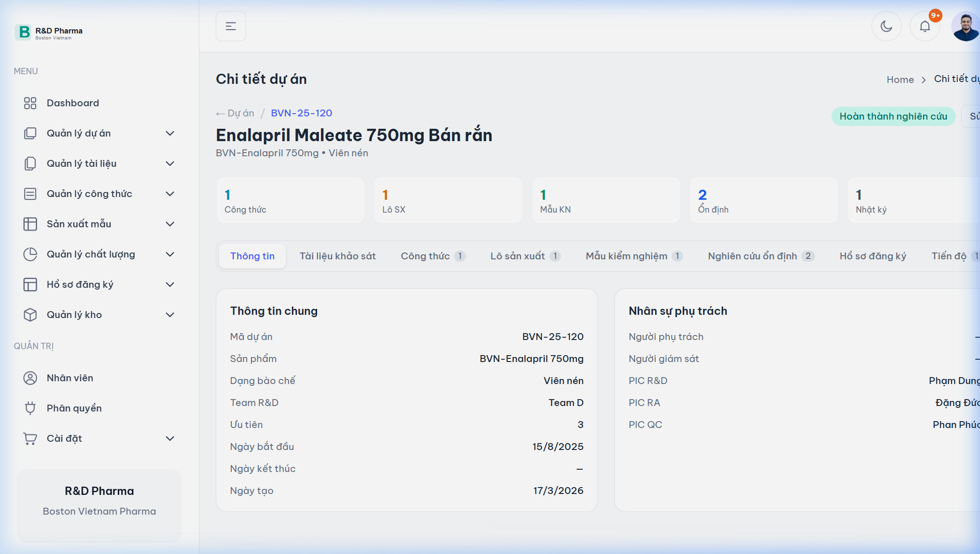
Task: Toggle dark mode with the moon icon
Action: pos(886,26)
